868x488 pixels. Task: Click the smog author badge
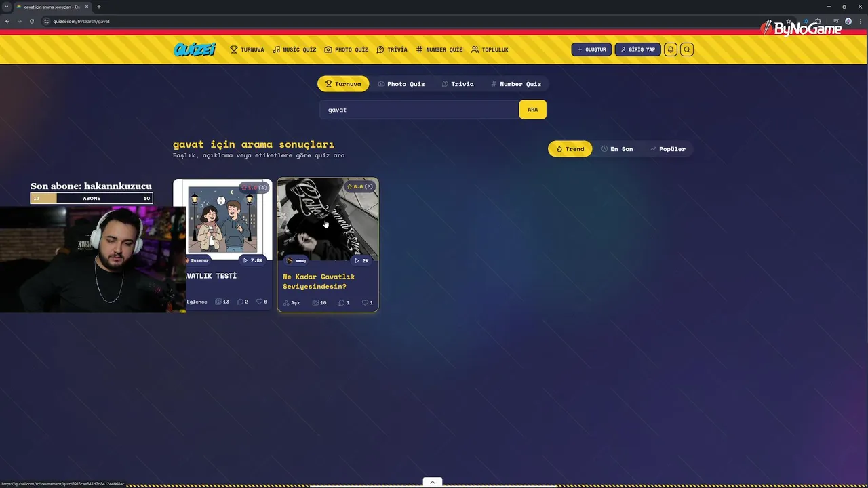(296, 260)
